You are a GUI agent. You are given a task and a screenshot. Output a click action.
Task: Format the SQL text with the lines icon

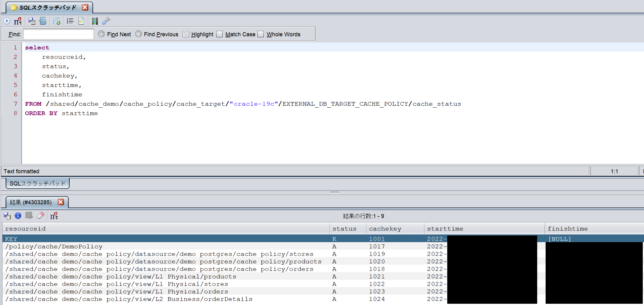coord(70,21)
